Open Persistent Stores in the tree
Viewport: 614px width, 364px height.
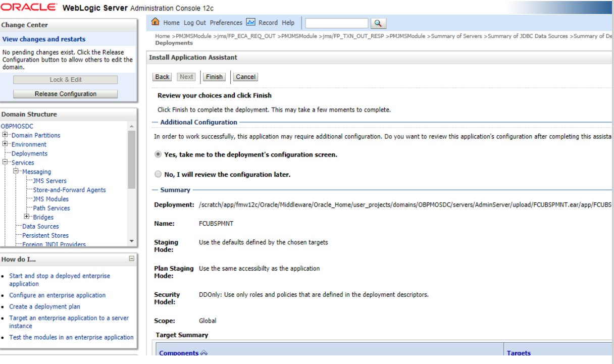[45, 235]
